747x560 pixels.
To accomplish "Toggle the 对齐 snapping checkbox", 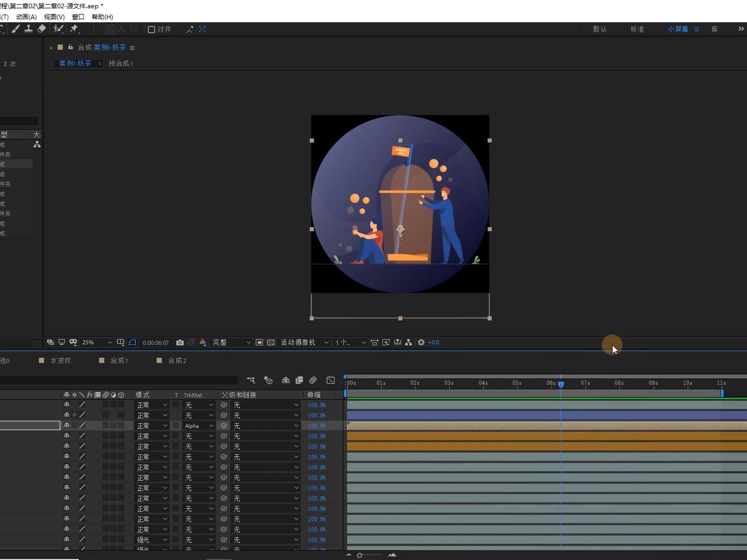I will tap(151, 30).
